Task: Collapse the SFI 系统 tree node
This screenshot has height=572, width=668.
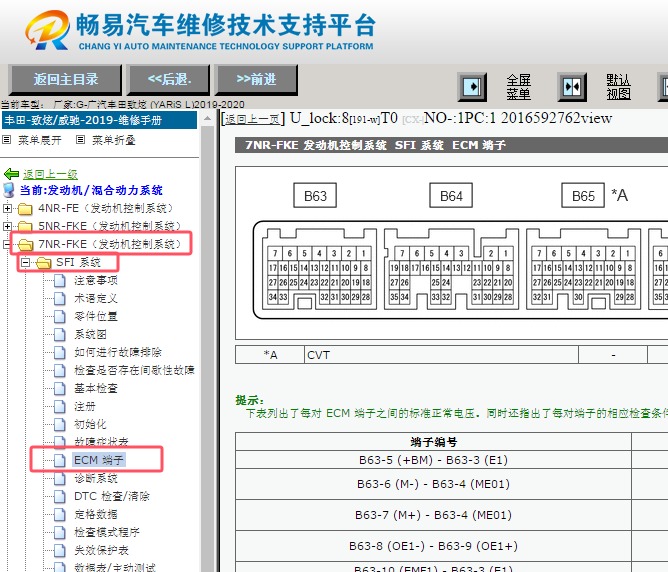Action: point(25,262)
